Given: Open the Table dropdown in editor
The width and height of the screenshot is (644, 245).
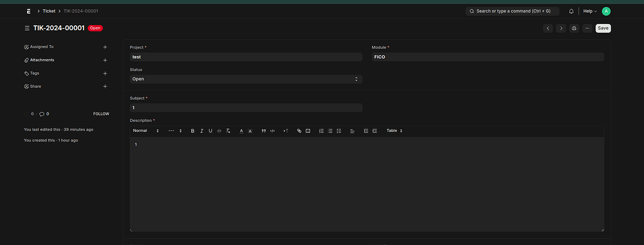Looking at the screenshot, I should click(x=394, y=131).
